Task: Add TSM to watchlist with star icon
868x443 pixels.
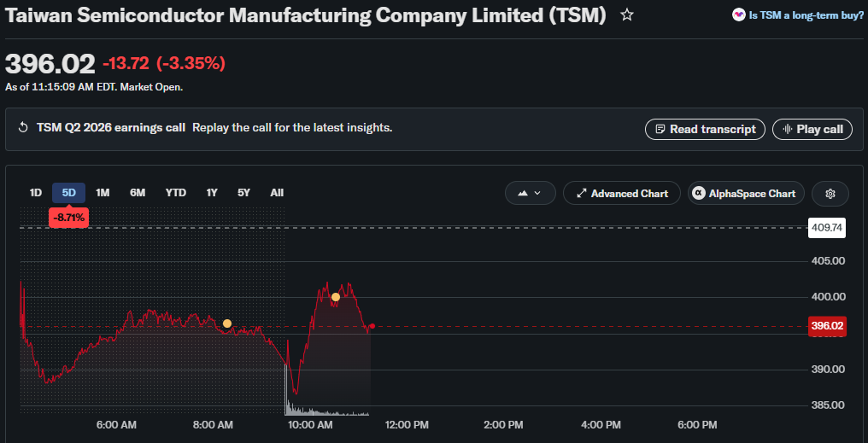Action: coord(626,15)
